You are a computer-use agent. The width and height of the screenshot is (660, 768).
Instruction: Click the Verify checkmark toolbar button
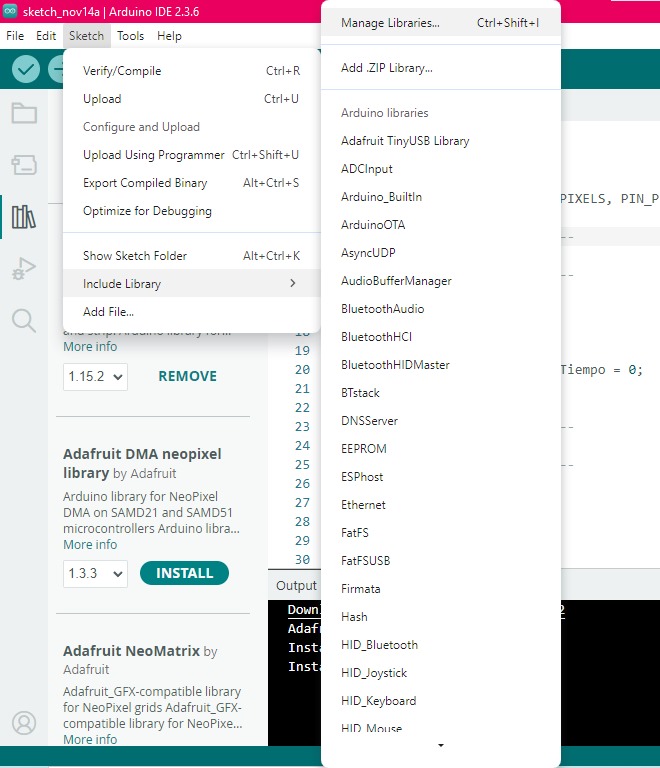click(x=26, y=69)
